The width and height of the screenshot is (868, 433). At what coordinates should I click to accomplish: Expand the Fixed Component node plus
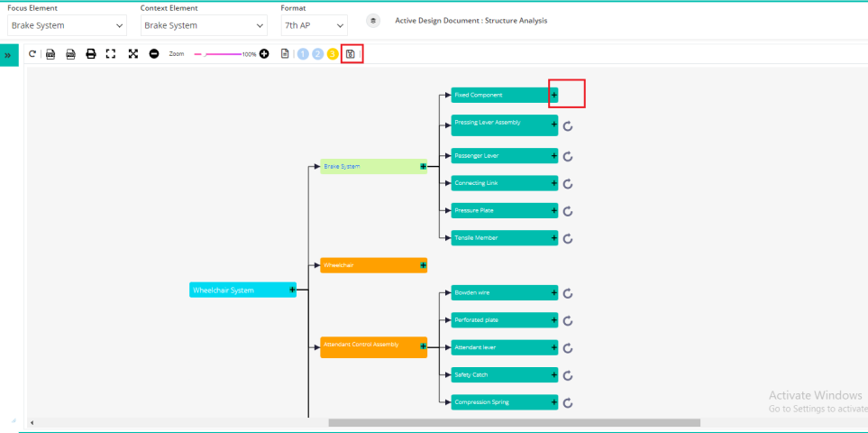coord(554,96)
